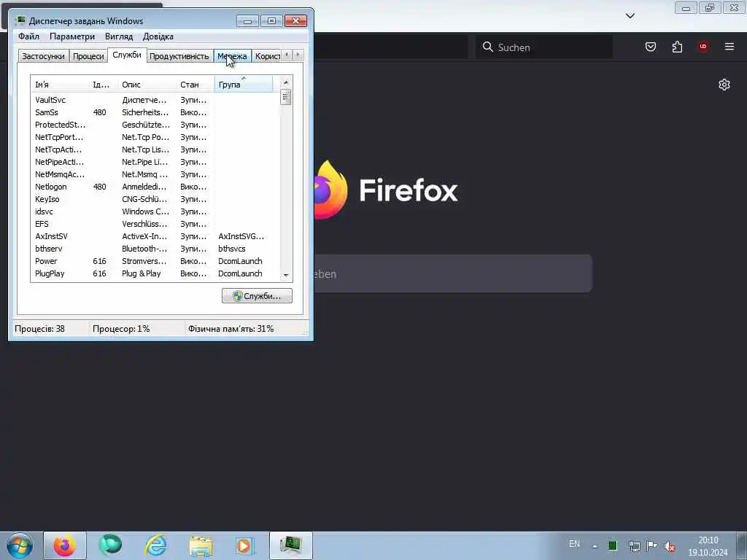Image resolution: width=747 pixels, height=560 pixels.
Task: Open the green round app in taskbar
Action: [111, 545]
